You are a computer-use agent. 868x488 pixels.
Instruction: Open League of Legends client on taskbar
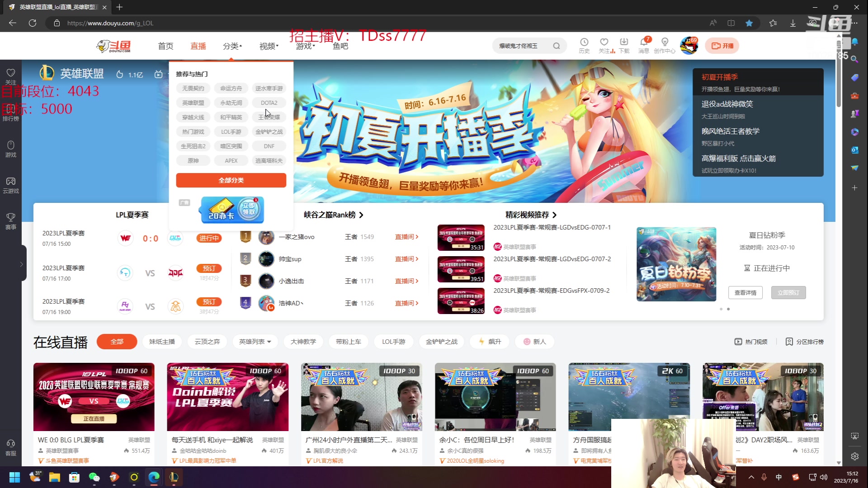point(174,477)
